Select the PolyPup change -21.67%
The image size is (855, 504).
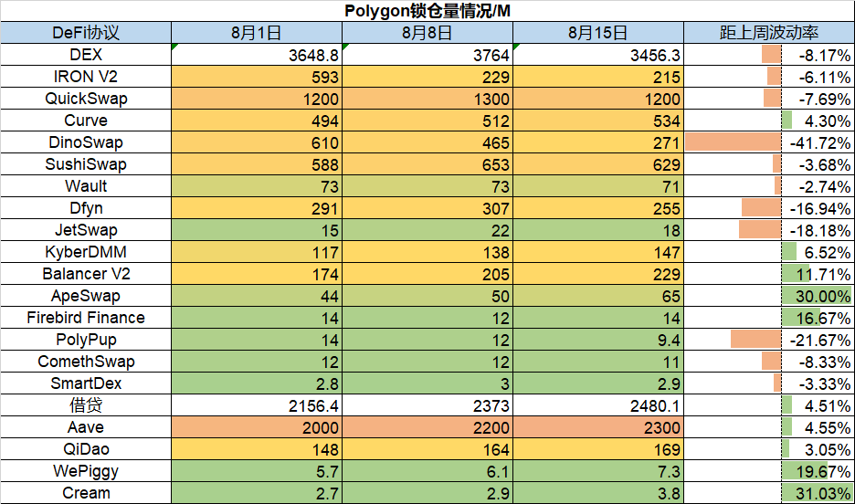pyautogui.click(x=820, y=340)
